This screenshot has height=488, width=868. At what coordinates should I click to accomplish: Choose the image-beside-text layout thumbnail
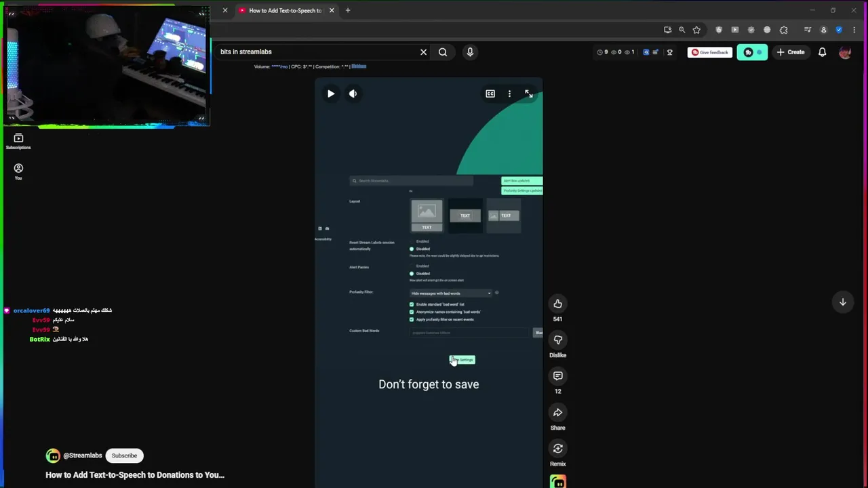[504, 216]
